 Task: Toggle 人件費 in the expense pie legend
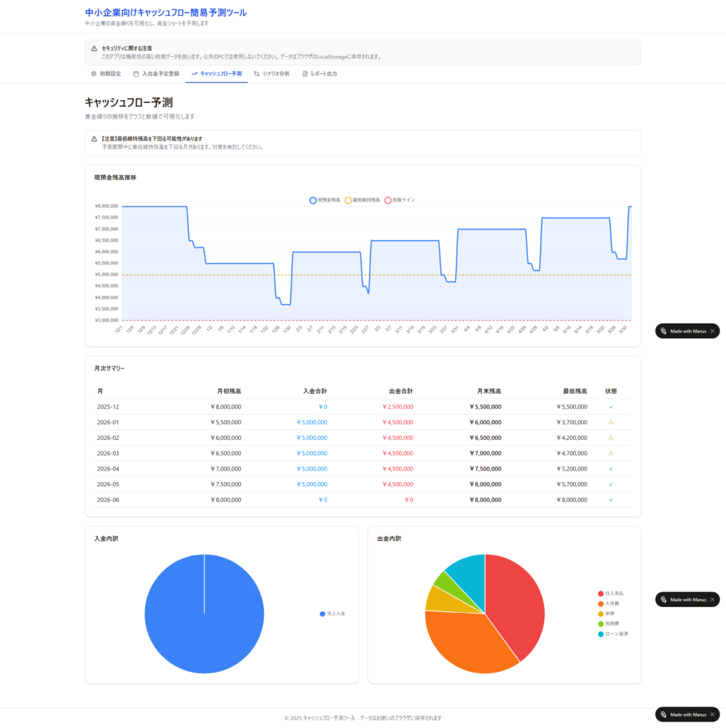612,604
